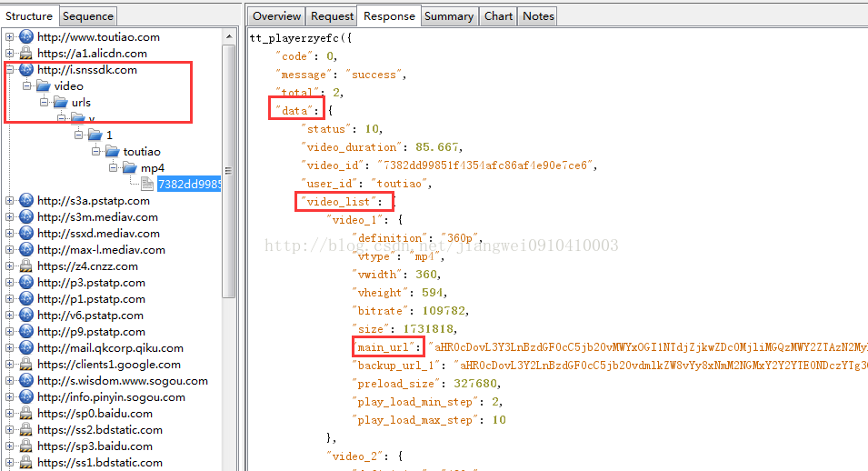Click document icon of 7382dd9985 file
868x471 pixels.
tap(147, 184)
